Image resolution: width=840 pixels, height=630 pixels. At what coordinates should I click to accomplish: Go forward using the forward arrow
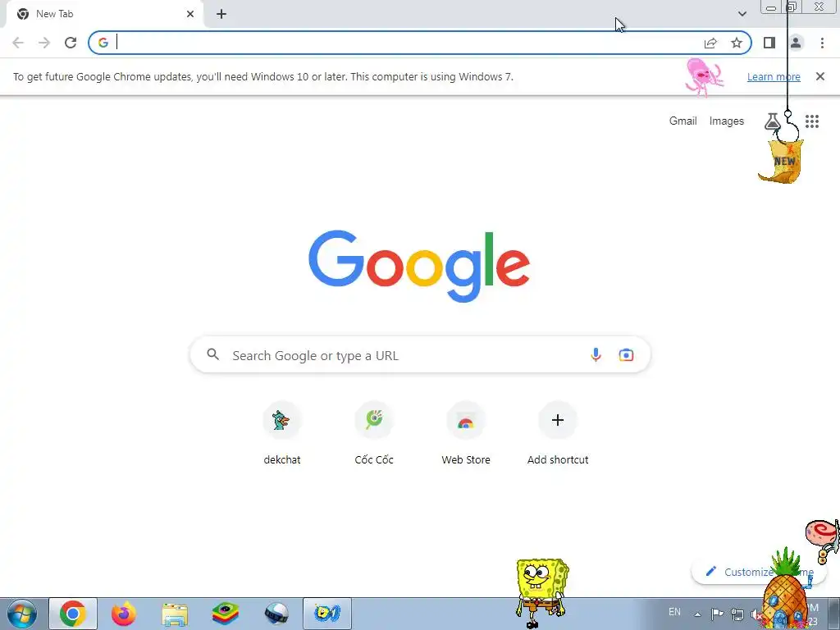44,43
